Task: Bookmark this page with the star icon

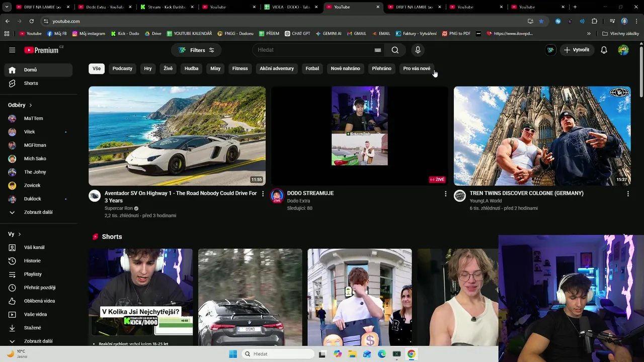Action: [x=541, y=21]
